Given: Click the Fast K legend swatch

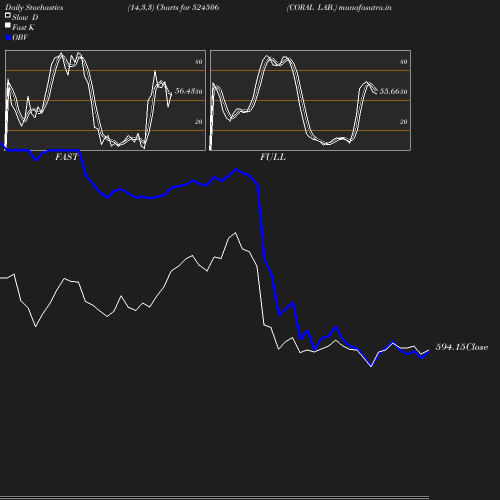Looking at the screenshot, I should [x=8, y=25].
